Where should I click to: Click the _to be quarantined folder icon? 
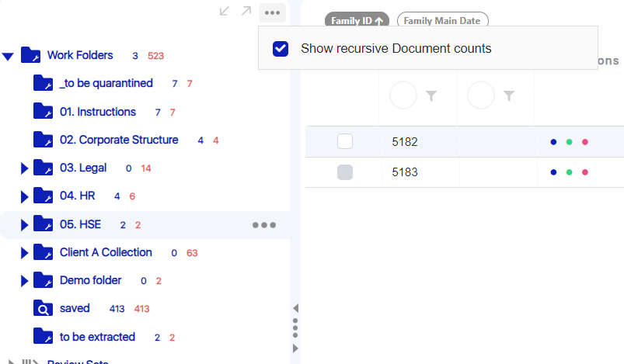click(44, 83)
